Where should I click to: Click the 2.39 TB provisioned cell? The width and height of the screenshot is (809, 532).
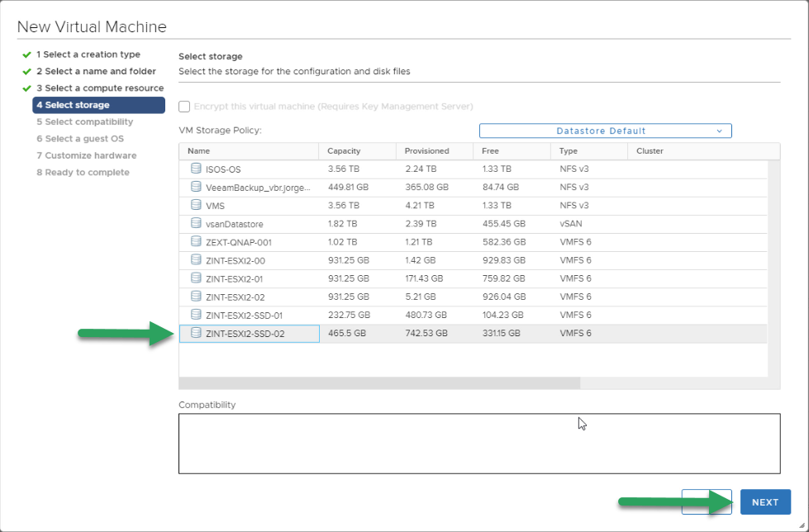pyautogui.click(x=421, y=223)
